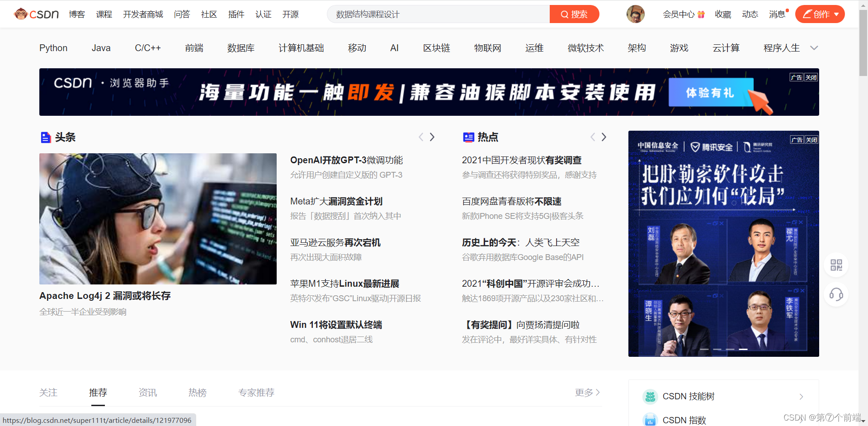Open article Win 11将设置默认终端
The width and height of the screenshot is (868, 426).
[x=336, y=325]
